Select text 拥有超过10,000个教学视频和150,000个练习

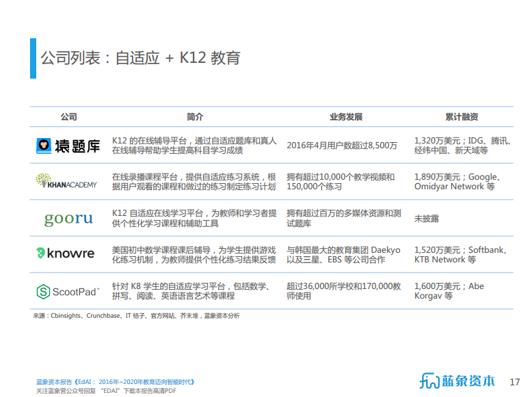[x=341, y=182]
